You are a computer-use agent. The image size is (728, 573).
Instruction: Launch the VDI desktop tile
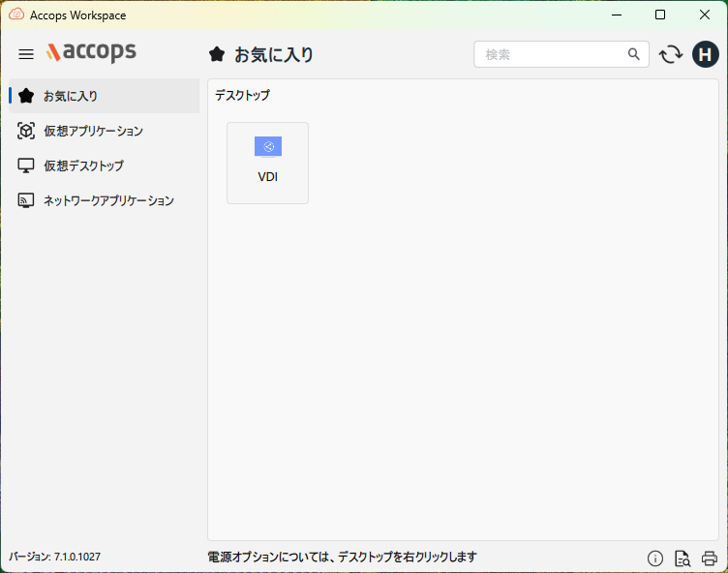(x=267, y=163)
